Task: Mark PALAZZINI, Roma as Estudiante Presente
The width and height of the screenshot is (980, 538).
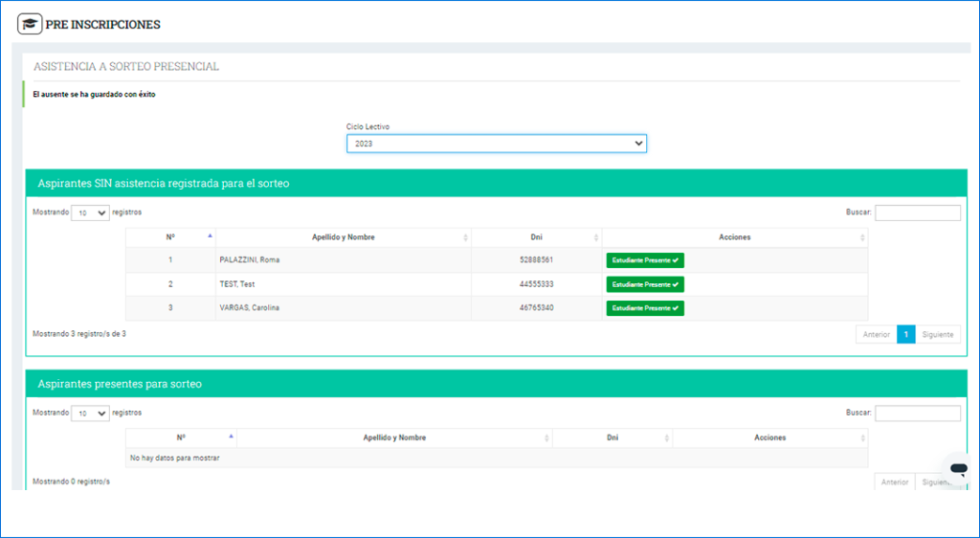Action: (x=645, y=260)
